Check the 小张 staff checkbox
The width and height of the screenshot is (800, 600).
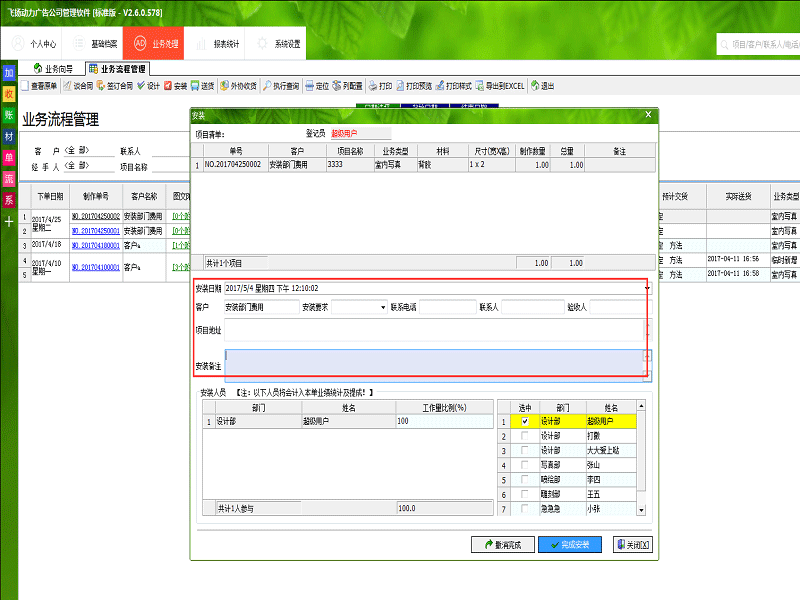[x=524, y=509]
